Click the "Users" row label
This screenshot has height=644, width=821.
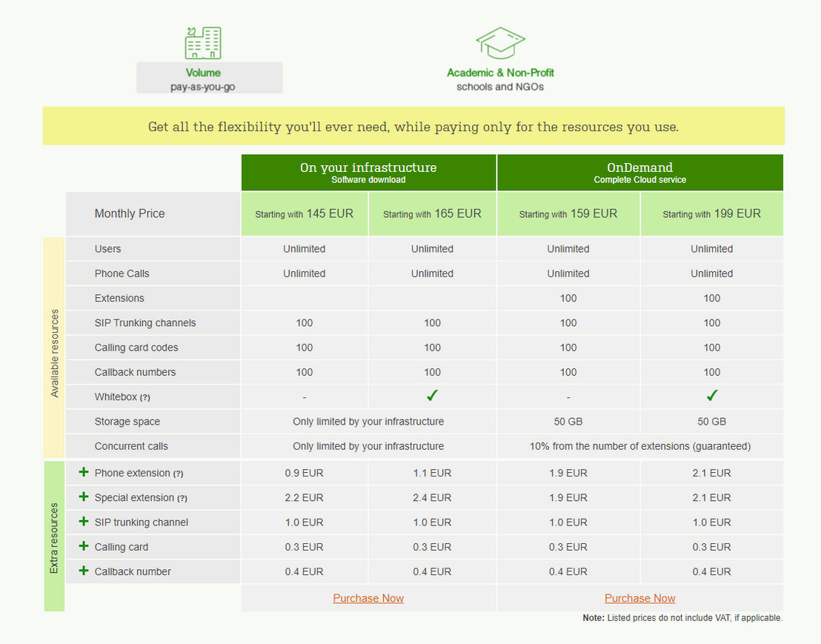108,249
